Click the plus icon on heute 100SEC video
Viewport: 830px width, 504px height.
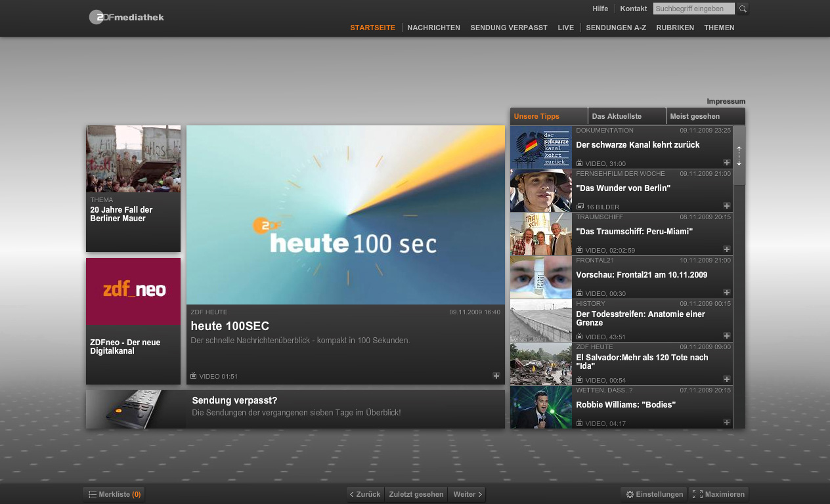(497, 375)
